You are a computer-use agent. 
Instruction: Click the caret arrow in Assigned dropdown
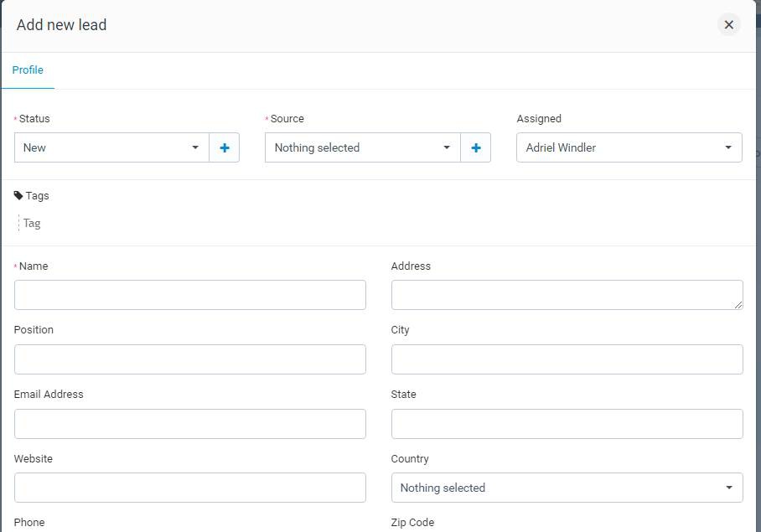[727, 147]
